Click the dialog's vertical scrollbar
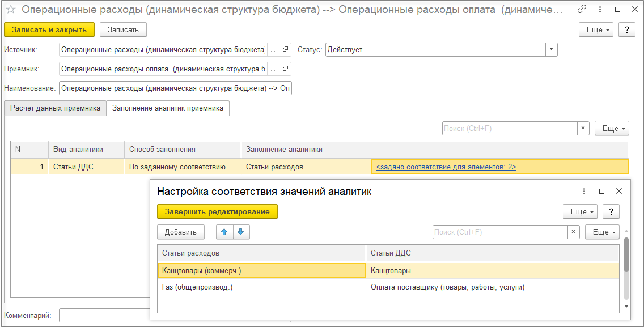644x327 pixels. click(626, 255)
